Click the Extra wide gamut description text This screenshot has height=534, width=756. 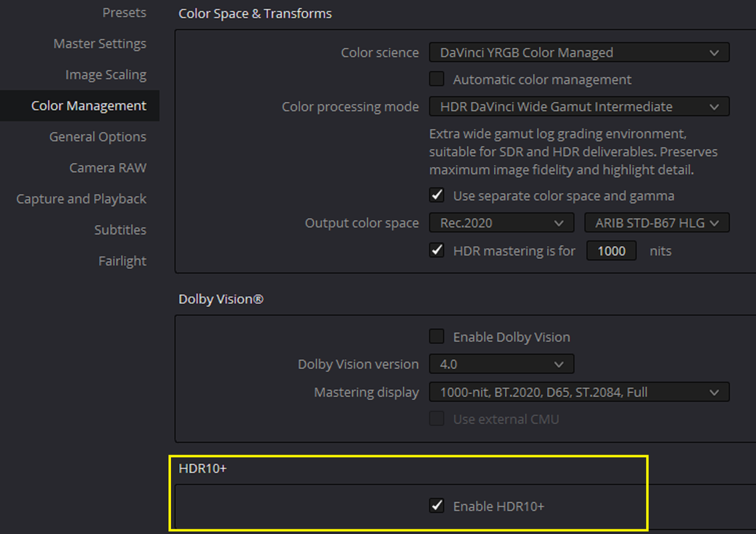coord(573,152)
